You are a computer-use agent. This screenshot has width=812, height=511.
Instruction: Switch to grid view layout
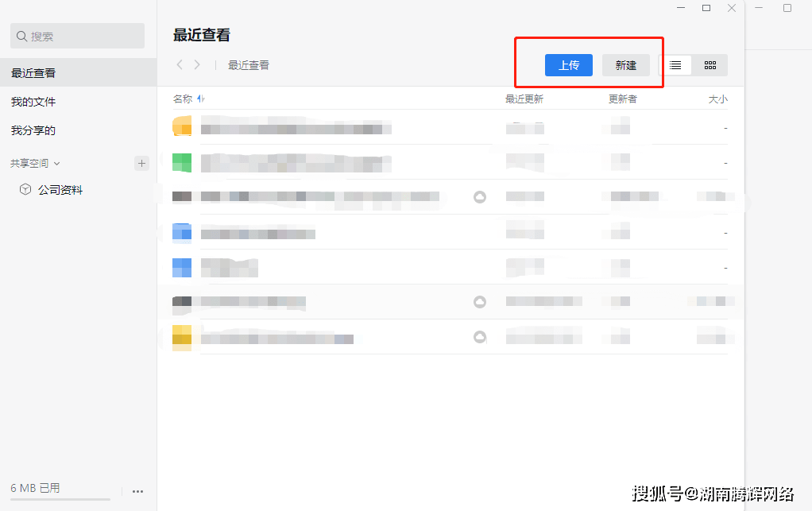pos(710,65)
